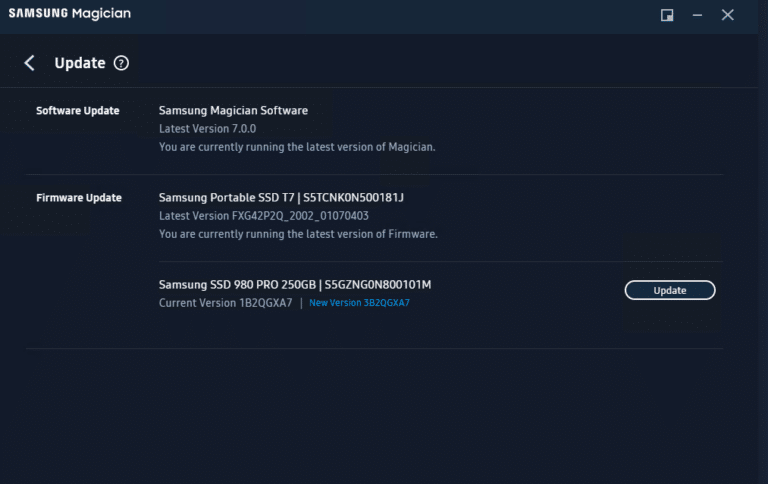Go back using the left arrow icon

(x=29, y=63)
